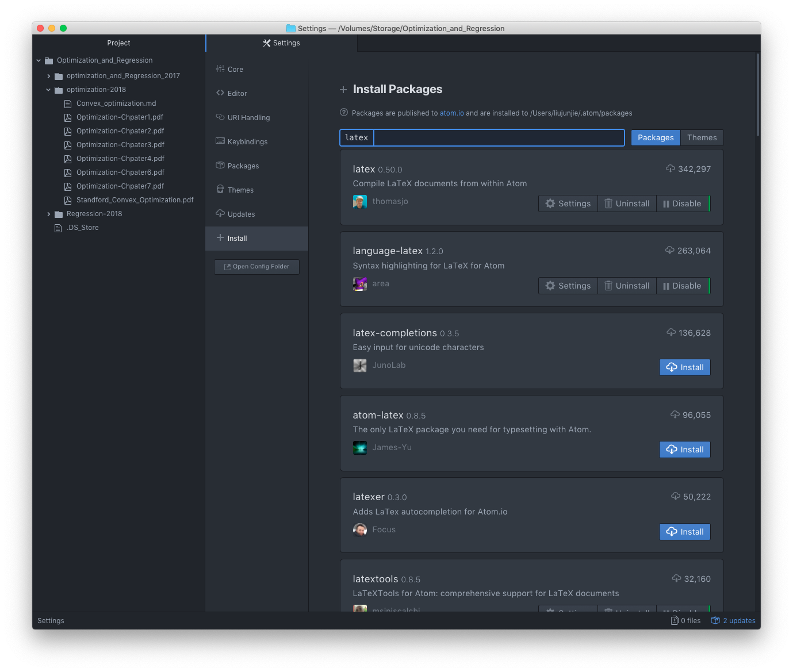793x672 pixels.
Task: Click area author avatar
Action: point(360,284)
